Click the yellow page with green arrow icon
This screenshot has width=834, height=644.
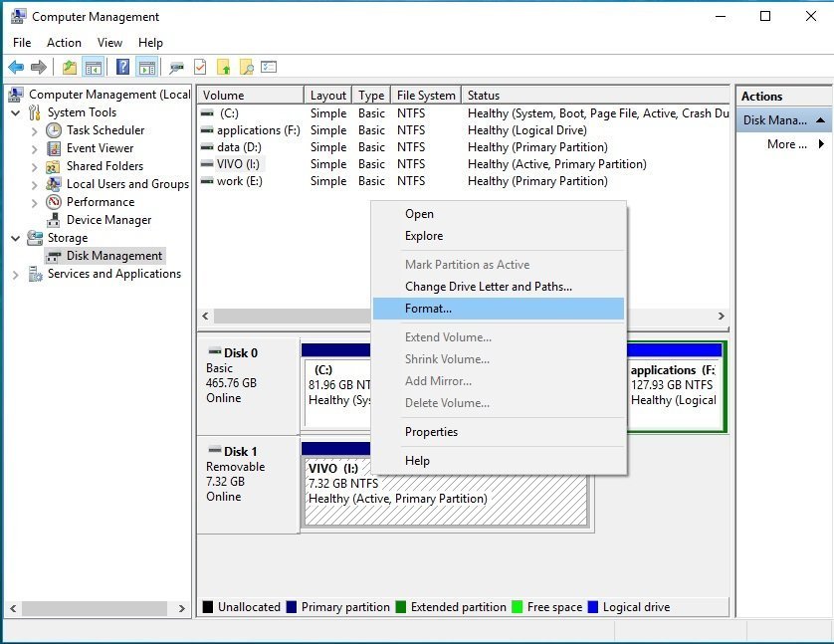(223, 67)
